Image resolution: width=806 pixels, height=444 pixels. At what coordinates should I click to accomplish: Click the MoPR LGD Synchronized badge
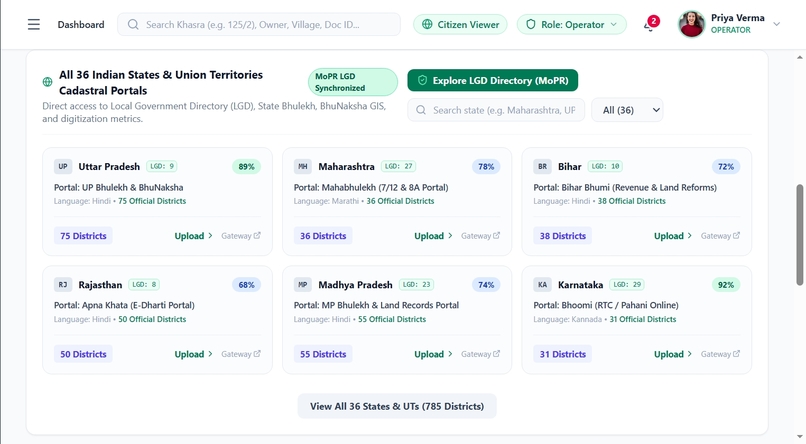[x=353, y=82]
